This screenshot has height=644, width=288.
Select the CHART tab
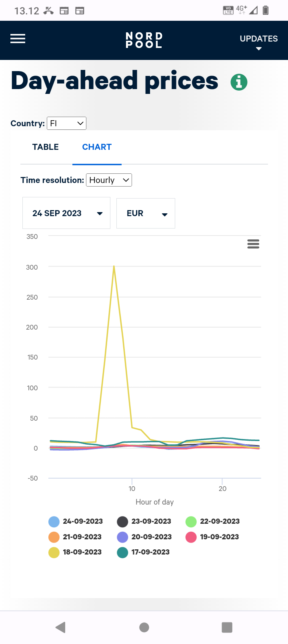pos(97,147)
